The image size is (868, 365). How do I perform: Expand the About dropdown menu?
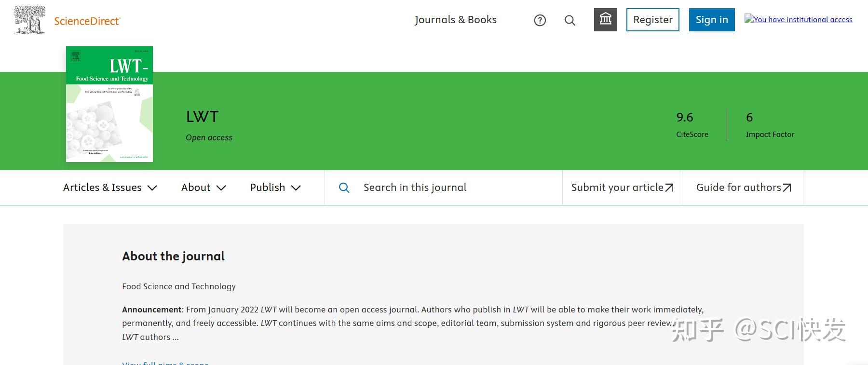[x=203, y=188]
